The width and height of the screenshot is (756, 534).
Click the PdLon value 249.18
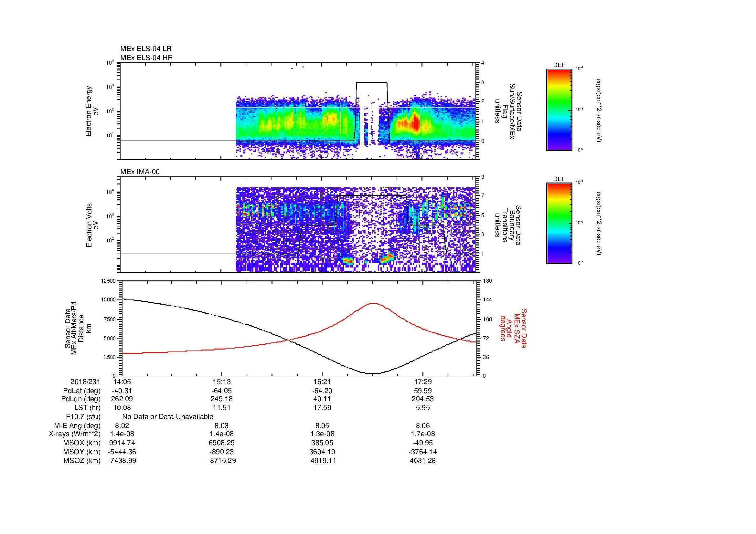tap(222, 399)
